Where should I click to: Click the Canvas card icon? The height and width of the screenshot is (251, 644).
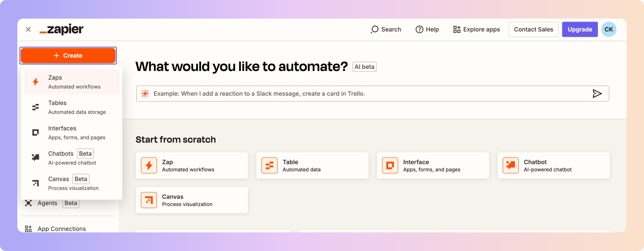pyautogui.click(x=149, y=200)
